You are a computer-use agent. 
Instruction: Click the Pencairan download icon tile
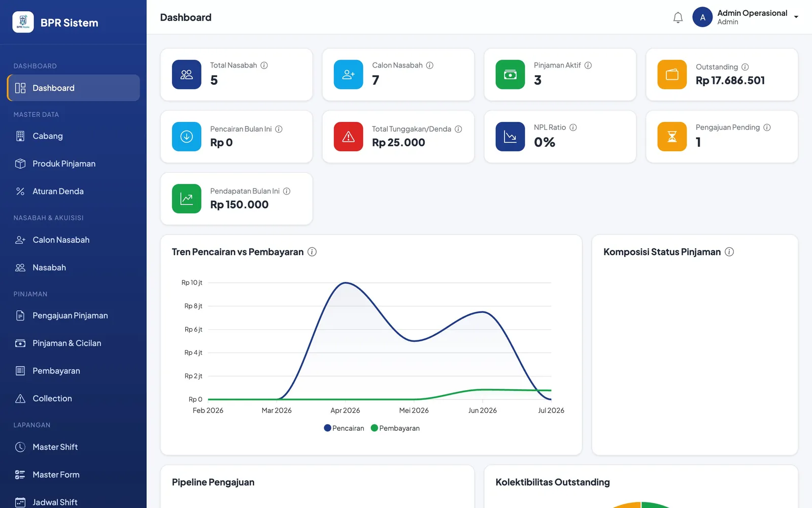point(187,137)
